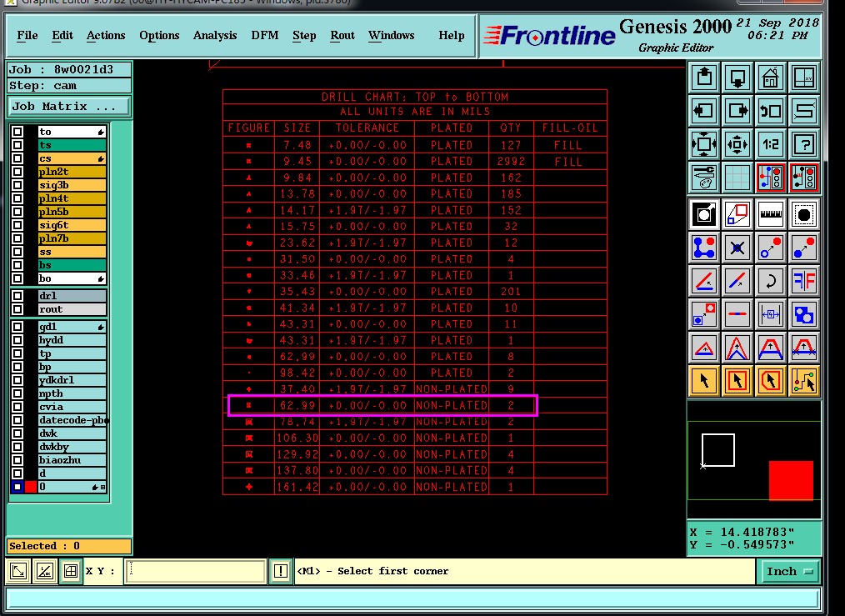Open the File menu
Screen dimensions: 845x616
[27, 36]
